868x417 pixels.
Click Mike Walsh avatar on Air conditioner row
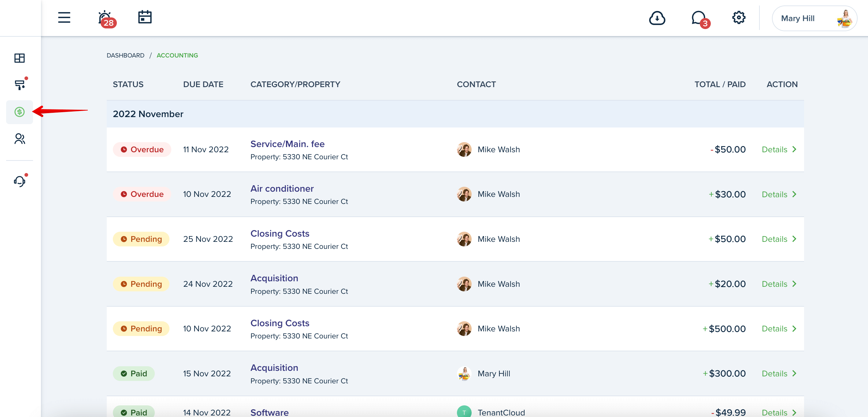(x=464, y=194)
